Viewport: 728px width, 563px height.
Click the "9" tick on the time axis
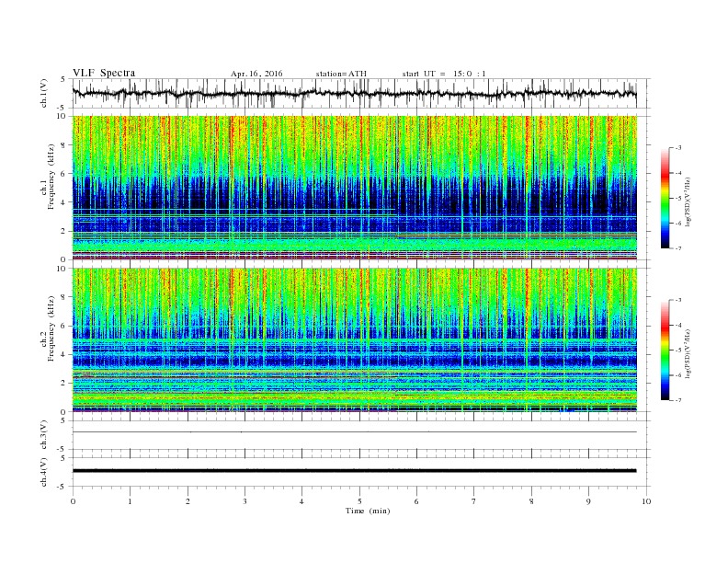[x=588, y=501]
